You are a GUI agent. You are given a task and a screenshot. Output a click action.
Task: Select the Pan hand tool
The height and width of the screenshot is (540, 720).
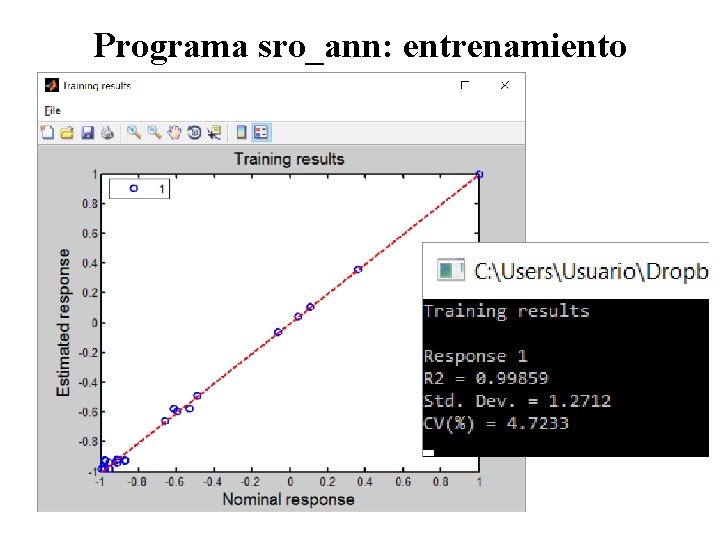point(174,133)
